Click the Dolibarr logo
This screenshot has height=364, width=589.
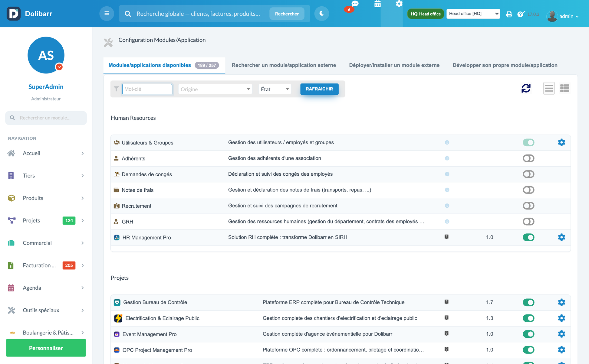click(14, 14)
